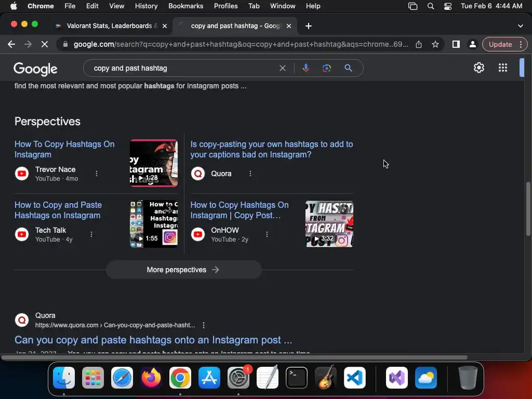Close the copy and past hashtag tab

289,26
